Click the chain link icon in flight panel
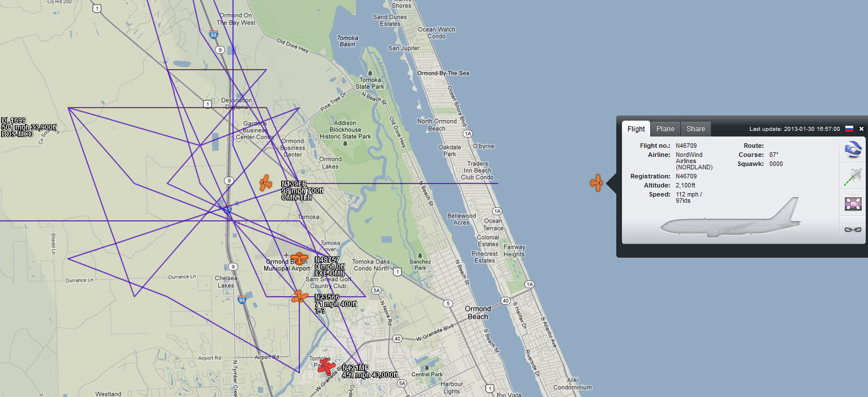The image size is (868, 397). click(x=852, y=229)
